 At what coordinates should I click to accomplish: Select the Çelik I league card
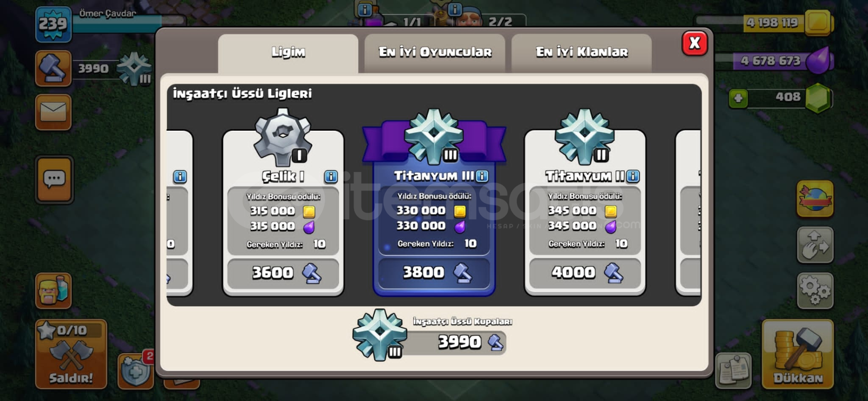tap(283, 213)
